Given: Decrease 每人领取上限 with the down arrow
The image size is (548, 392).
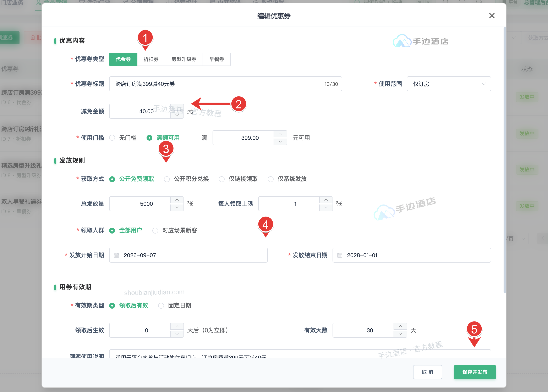Looking at the screenshot, I should coord(326,207).
